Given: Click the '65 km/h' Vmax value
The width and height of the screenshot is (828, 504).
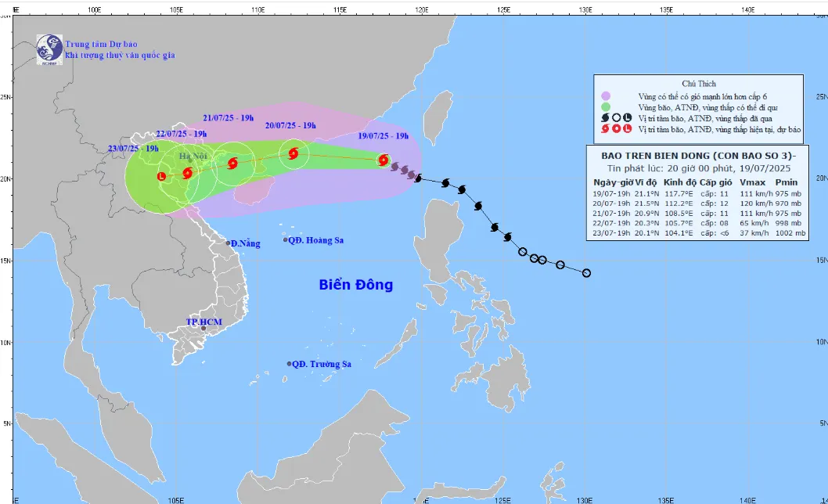Looking at the screenshot, I should (x=754, y=223).
